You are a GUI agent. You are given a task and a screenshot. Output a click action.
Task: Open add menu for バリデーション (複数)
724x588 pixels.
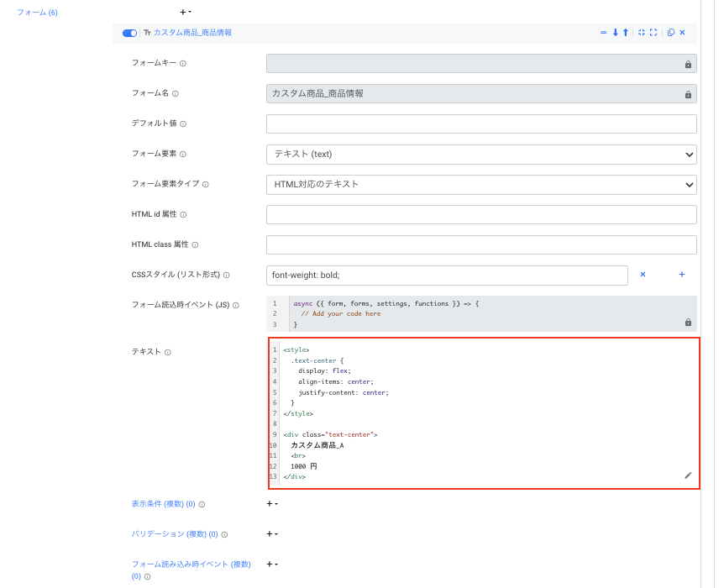tap(272, 534)
